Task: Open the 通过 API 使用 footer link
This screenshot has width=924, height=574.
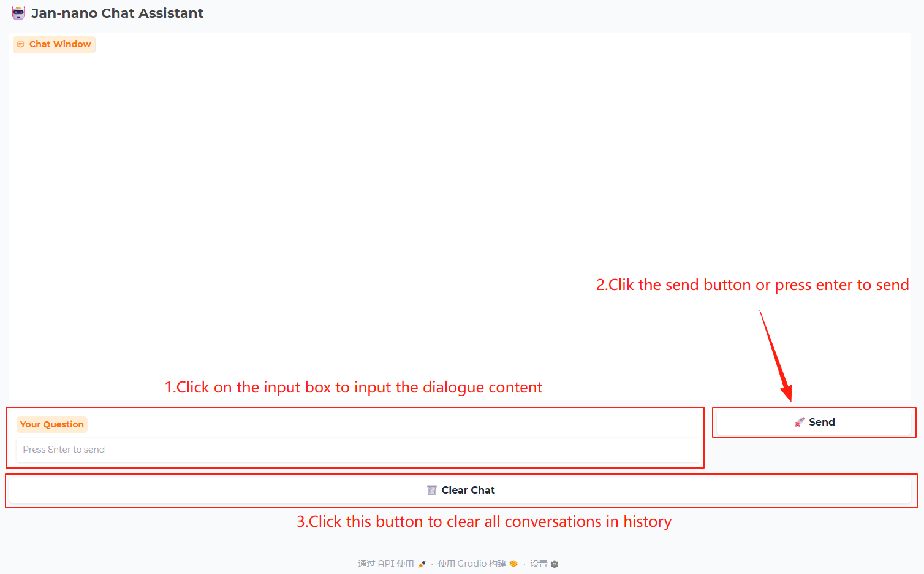Action: (386, 564)
